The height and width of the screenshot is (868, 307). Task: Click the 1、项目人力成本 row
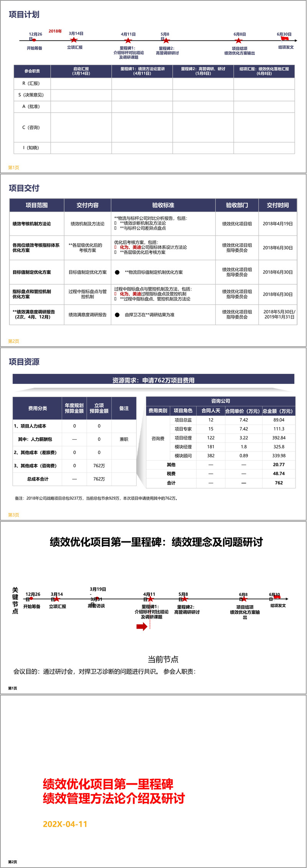coord(75,426)
